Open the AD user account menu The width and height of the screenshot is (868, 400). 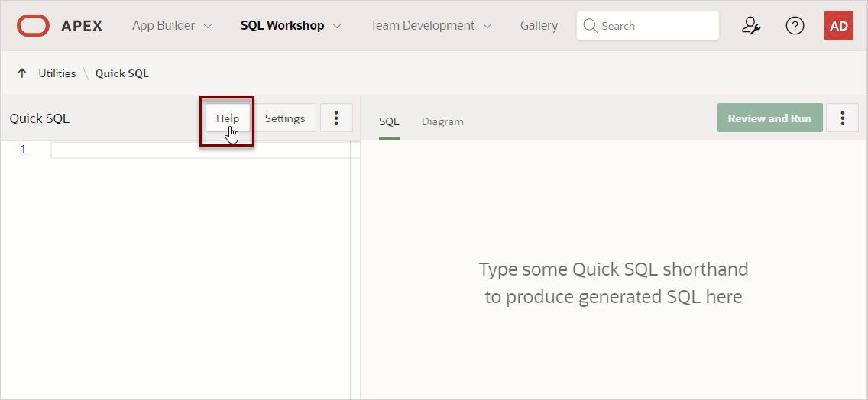point(839,25)
